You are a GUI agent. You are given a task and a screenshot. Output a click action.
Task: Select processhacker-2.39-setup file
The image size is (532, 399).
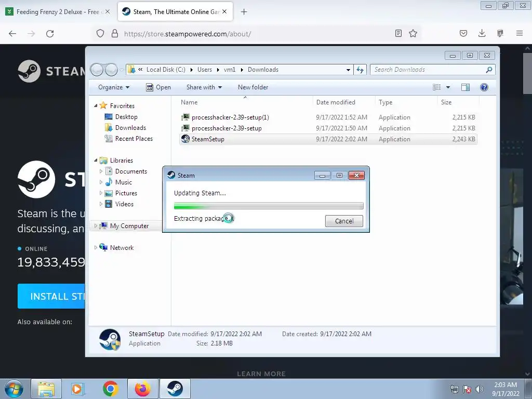point(328,128)
